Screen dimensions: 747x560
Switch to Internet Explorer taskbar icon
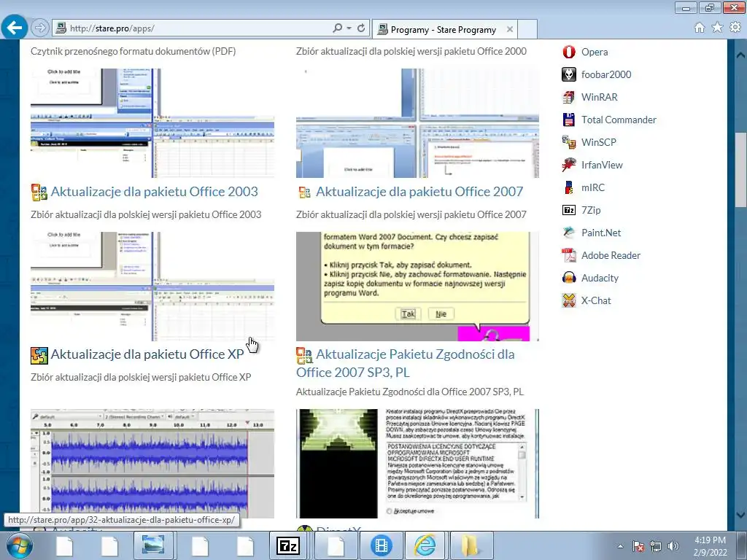(425, 545)
